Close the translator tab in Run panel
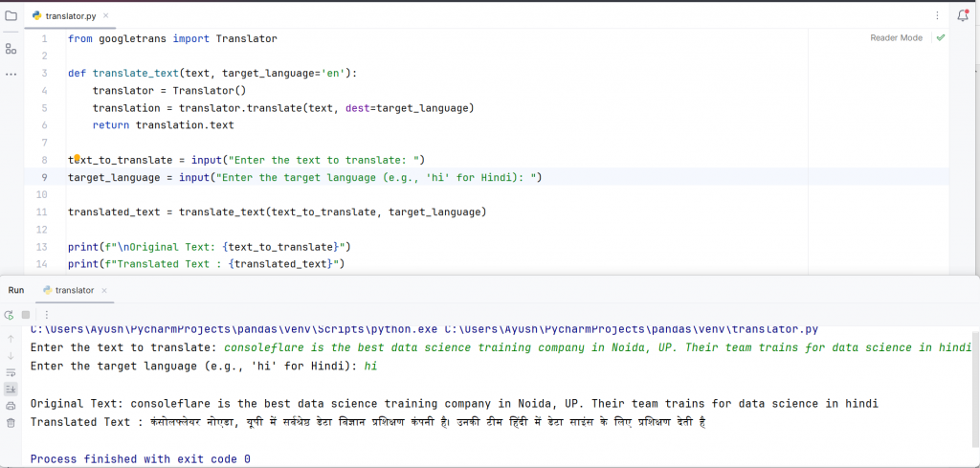This screenshot has width=980, height=468. (x=104, y=290)
